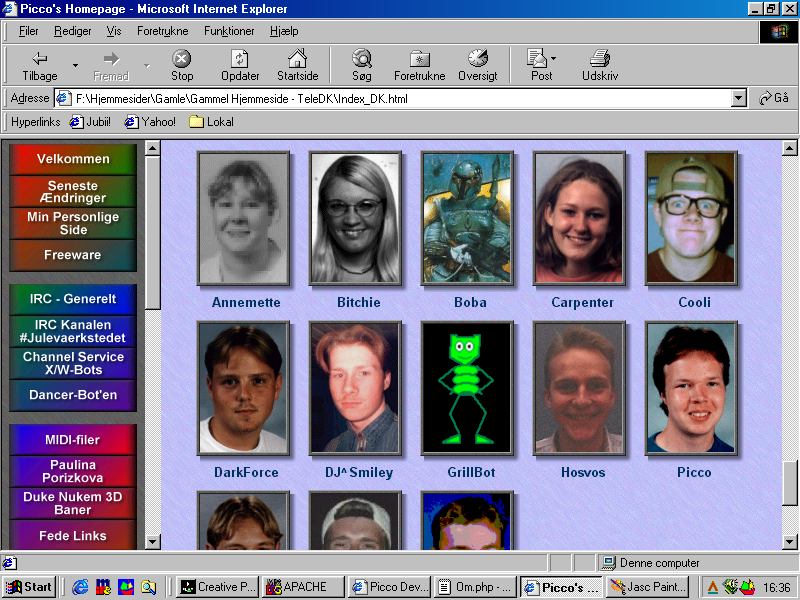The width and height of the screenshot is (800, 600).
Task: Expand the Tilbage history dropdown arrow
Action: click(x=75, y=67)
